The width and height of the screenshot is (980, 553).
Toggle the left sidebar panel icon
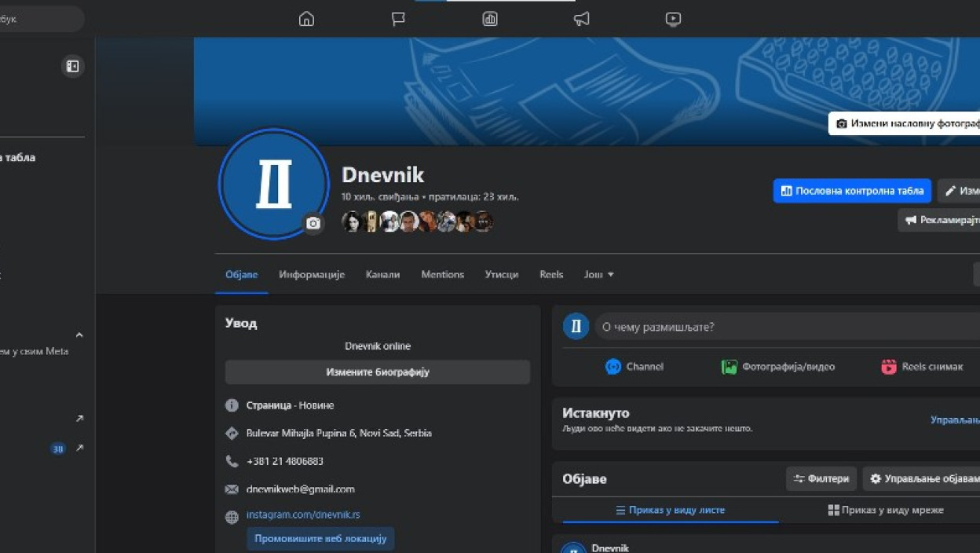coord(72,67)
